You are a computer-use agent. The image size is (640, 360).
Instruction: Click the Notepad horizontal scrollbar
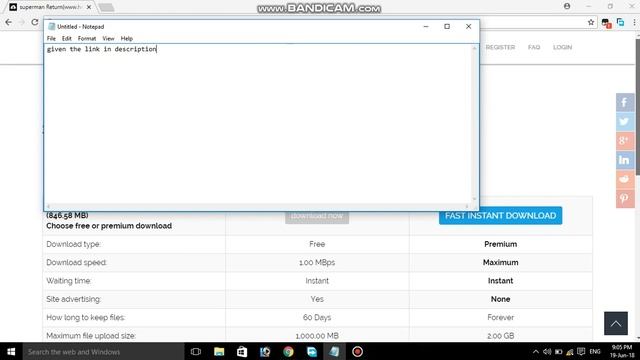[x=258, y=206]
